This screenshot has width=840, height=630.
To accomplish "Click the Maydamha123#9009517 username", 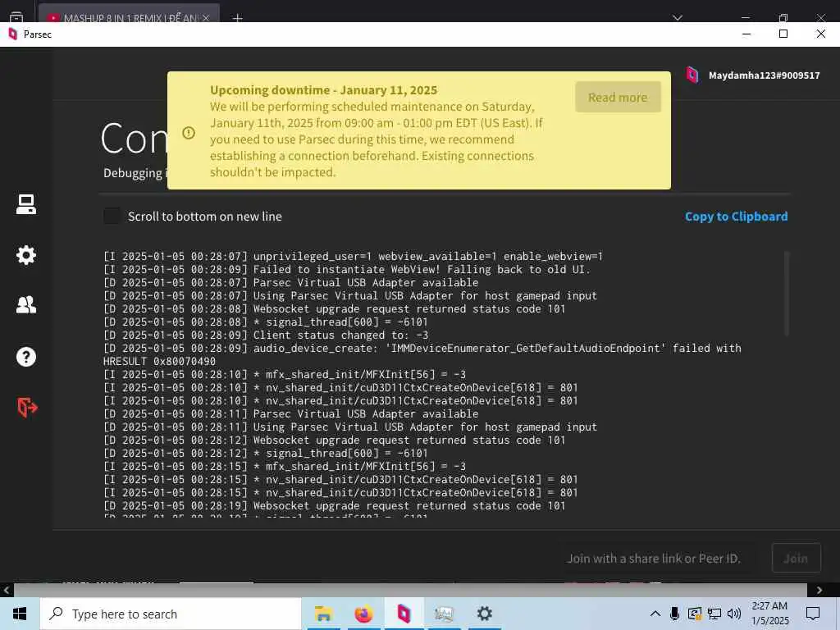I will tap(764, 75).
